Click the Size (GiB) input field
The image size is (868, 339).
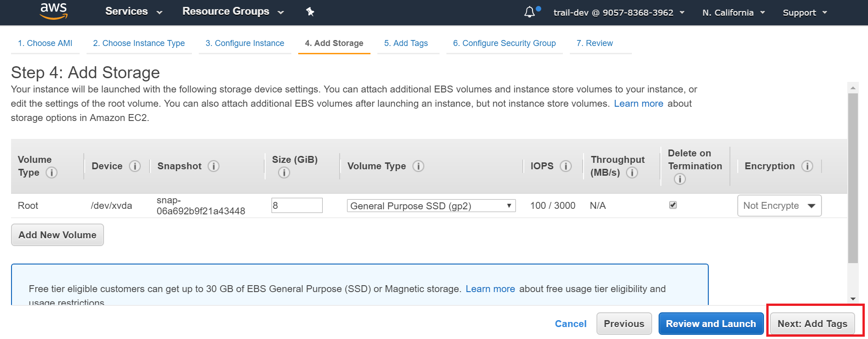[x=297, y=206]
